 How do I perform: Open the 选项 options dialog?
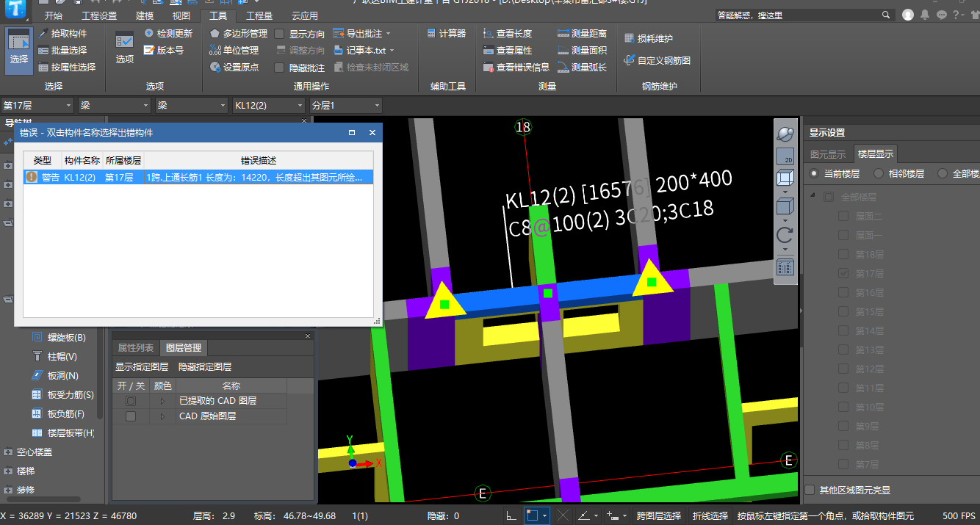click(x=125, y=48)
